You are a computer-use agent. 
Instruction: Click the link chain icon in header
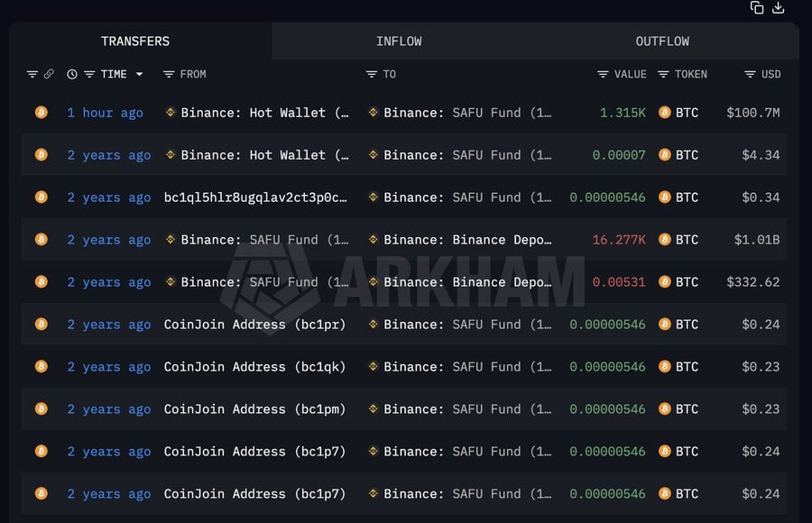49,74
